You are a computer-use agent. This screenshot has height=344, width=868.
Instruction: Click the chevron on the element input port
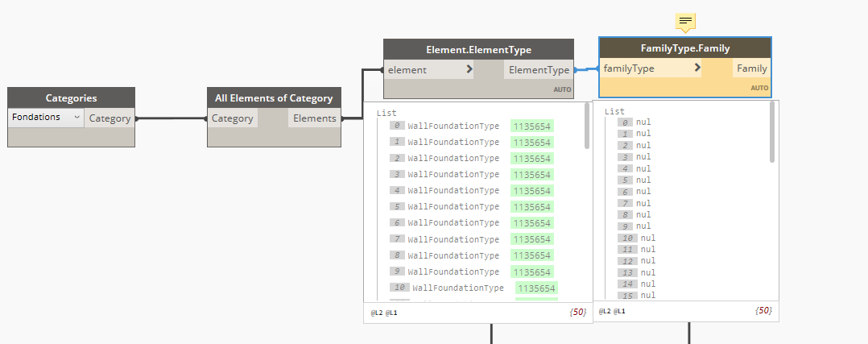click(469, 70)
